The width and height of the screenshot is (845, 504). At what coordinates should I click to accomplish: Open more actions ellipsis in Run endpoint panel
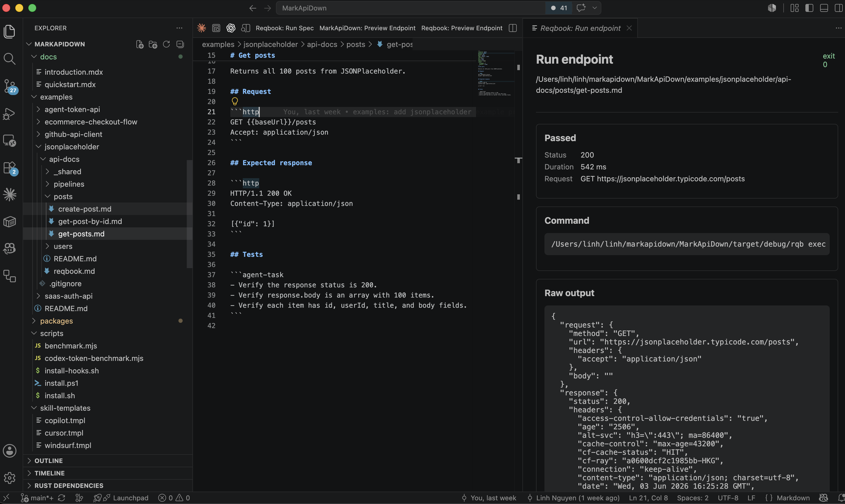click(838, 28)
